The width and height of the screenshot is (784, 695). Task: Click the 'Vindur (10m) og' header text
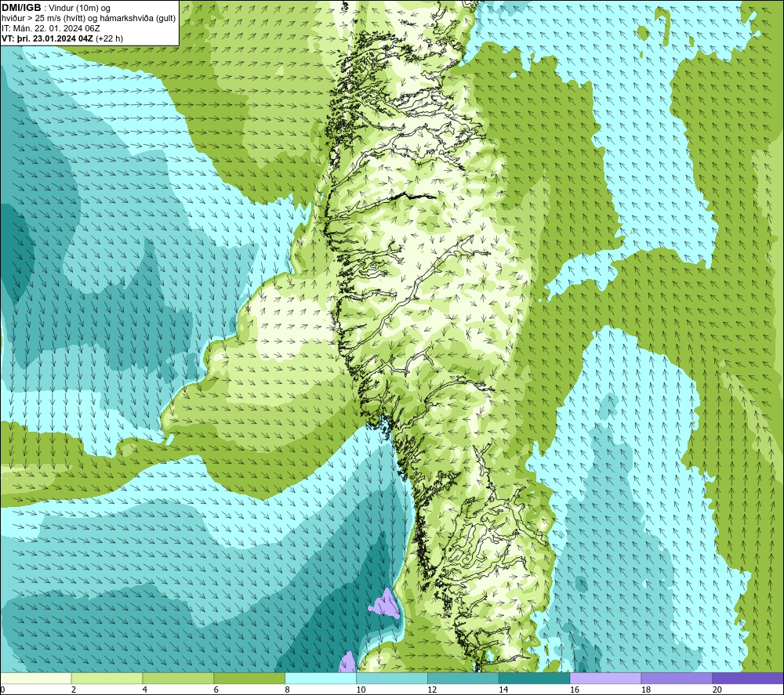(79, 9)
